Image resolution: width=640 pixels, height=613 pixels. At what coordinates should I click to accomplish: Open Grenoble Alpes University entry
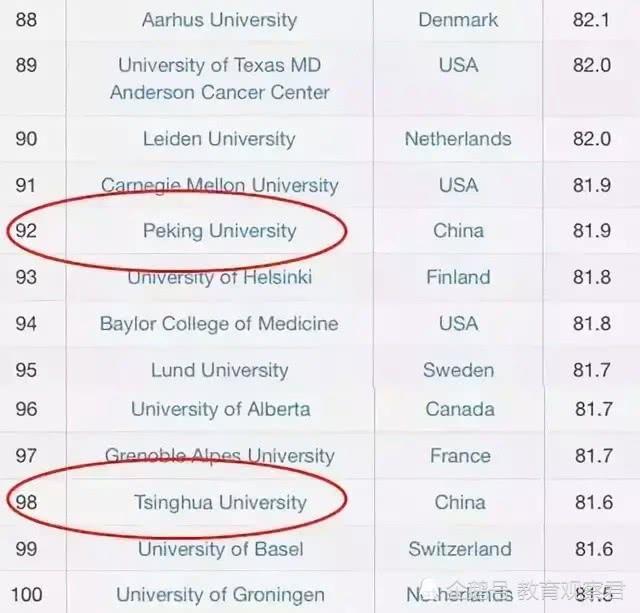click(x=220, y=456)
